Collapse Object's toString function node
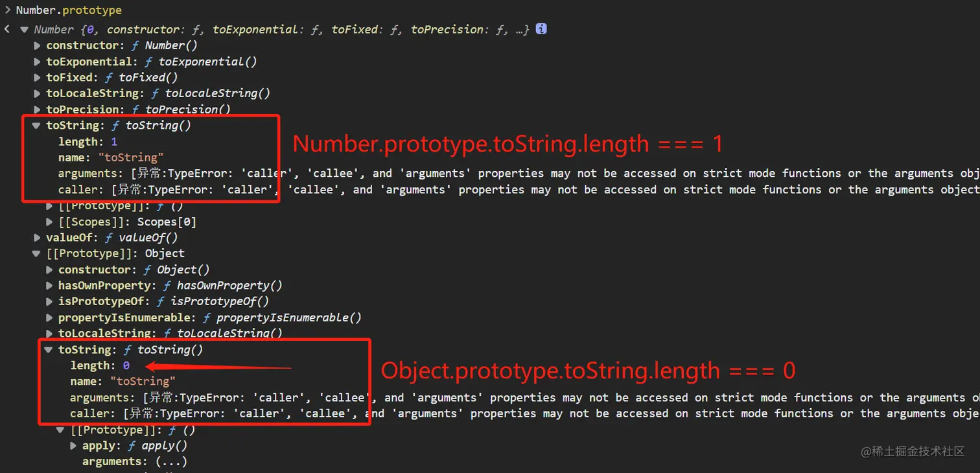The height and width of the screenshot is (473, 980). pos(49,350)
